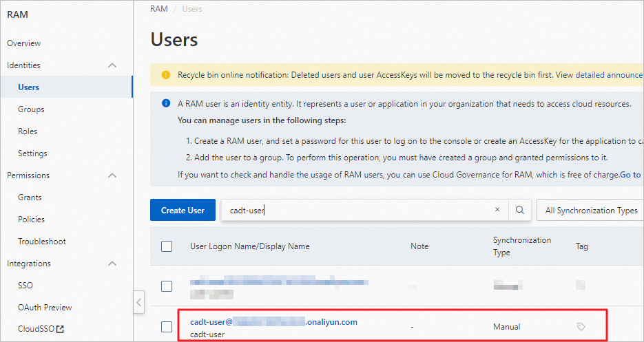Open SSO in the sidebar

[25, 286]
